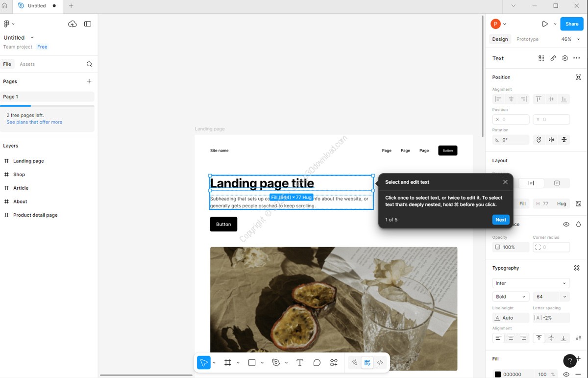Close the Select and edit text tooltip
588x378 pixels.
[505, 182]
